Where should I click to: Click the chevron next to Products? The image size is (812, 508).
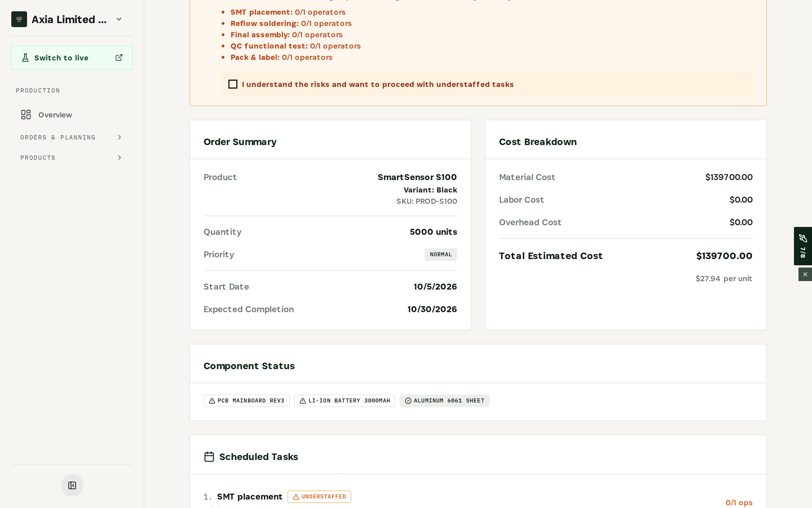pos(120,157)
